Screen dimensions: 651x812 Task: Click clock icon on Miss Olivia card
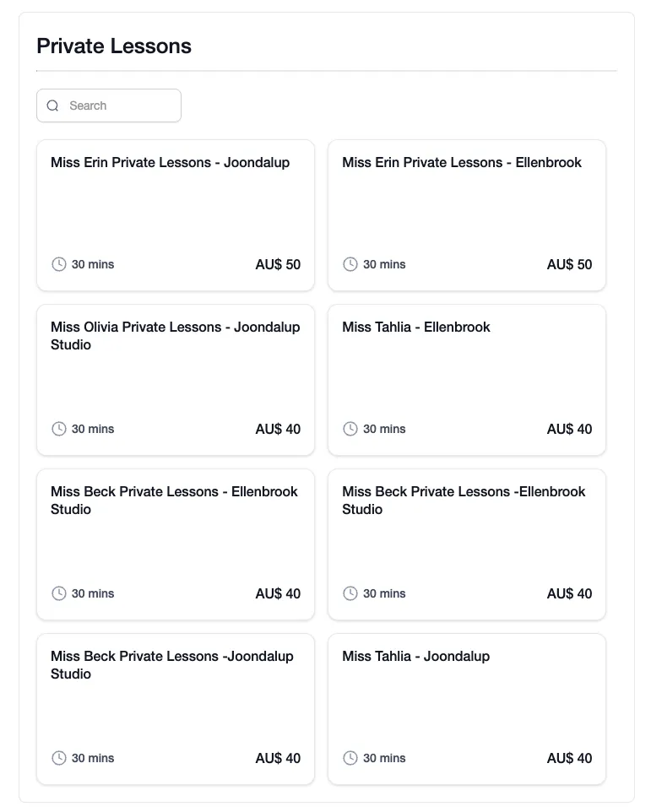[59, 429]
